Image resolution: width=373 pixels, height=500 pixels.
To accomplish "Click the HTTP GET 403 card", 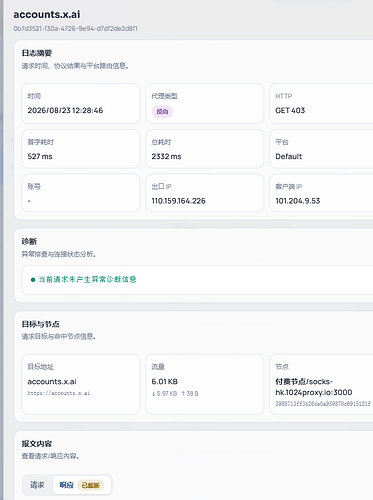I will click(x=321, y=104).
